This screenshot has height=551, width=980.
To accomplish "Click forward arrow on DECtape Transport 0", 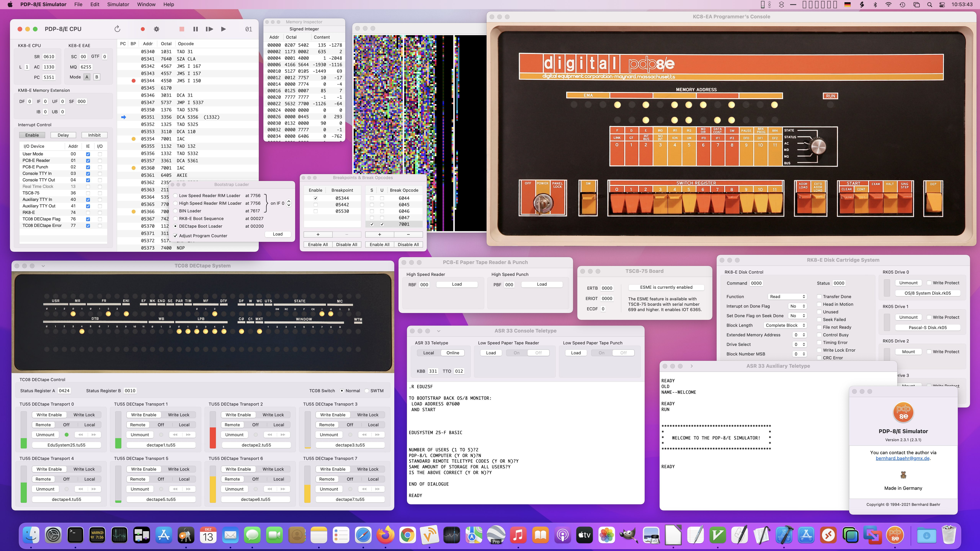I will (x=94, y=435).
